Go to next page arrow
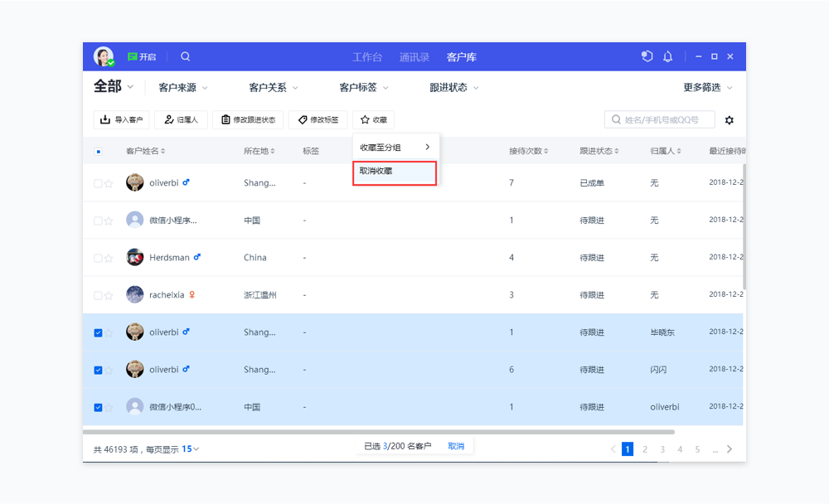 730,449
